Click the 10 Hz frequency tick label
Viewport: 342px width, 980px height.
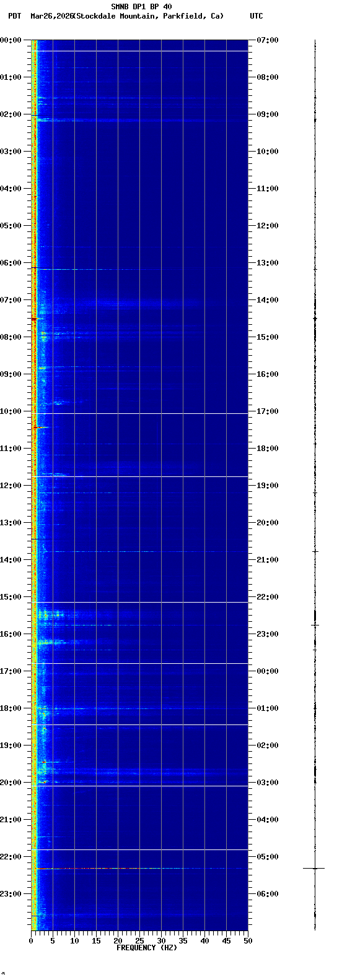point(74,941)
